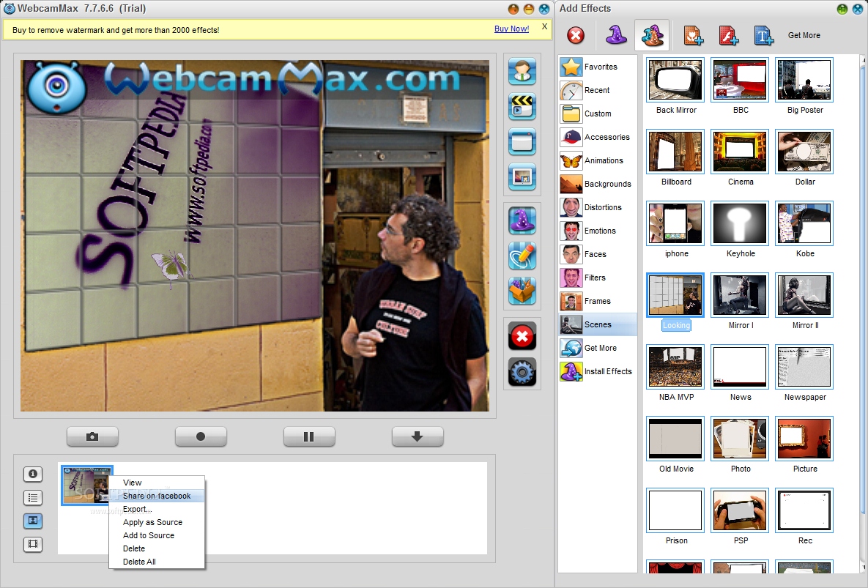Open the Frames category
Viewport: 868px width, 588px height.
(x=598, y=301)
